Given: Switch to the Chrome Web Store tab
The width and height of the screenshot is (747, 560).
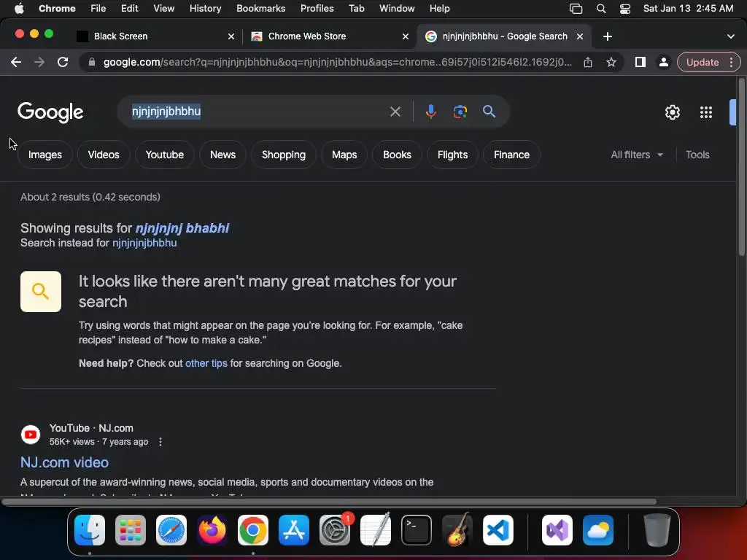Looking at the screenshot, I should point(329,36).
